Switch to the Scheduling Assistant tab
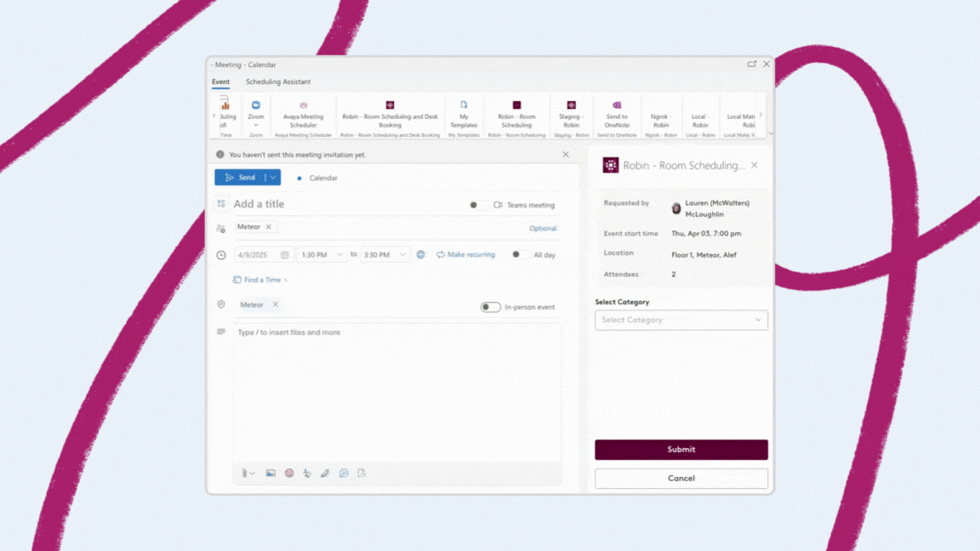Image resolution: width=980 pixels, height=551 pixels. (x=278, y=82)
